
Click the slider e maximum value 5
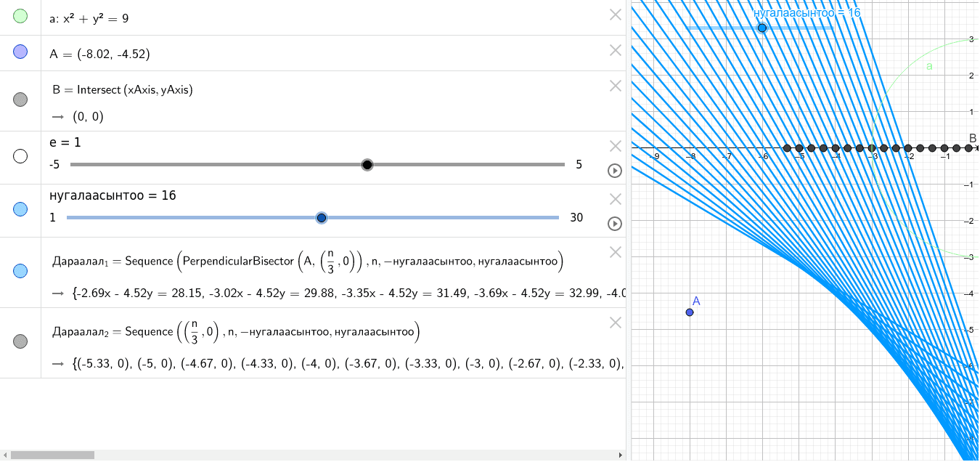point(579,165)
